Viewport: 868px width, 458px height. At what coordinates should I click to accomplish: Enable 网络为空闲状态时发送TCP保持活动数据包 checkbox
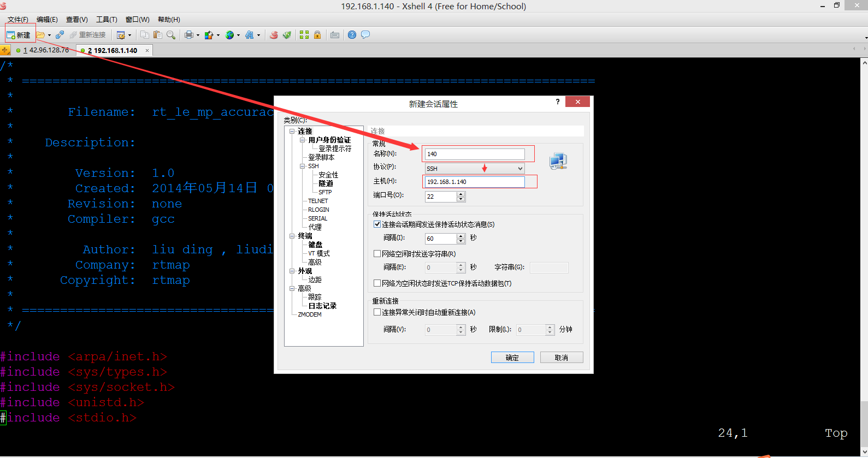(377, 283)
